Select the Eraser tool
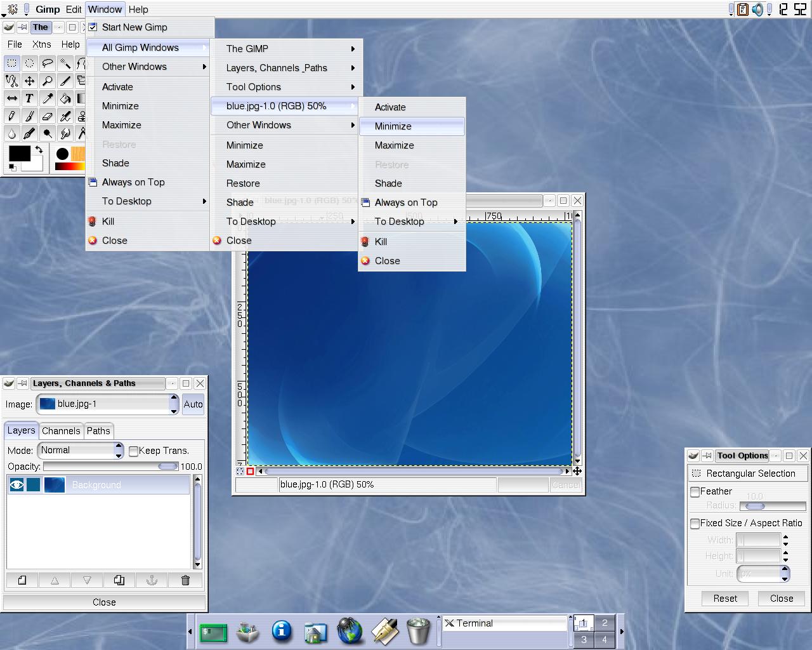The height and width of the screenshot is (650, 812). point(47,116)
